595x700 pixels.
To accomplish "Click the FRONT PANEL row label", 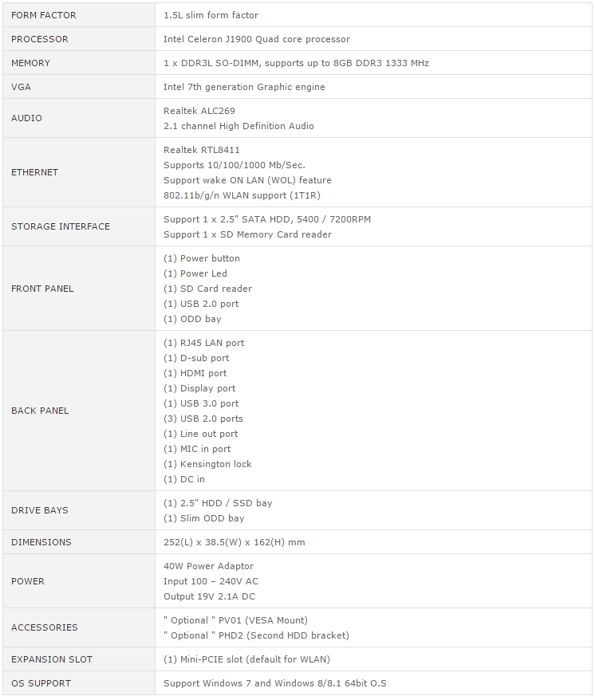I will 42,289.
